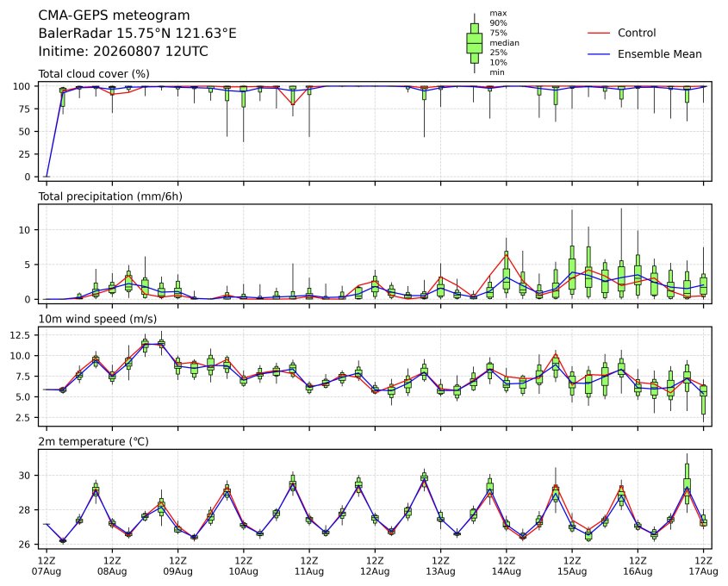Screen dimensions: 728x586
Task: Click the '30' tick on the temperature axis
Action: point(25,476)
